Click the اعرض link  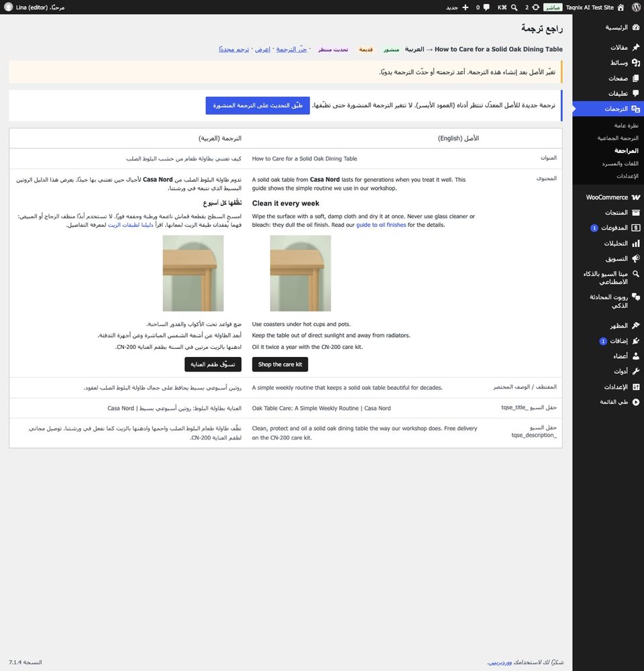[263, 49]
